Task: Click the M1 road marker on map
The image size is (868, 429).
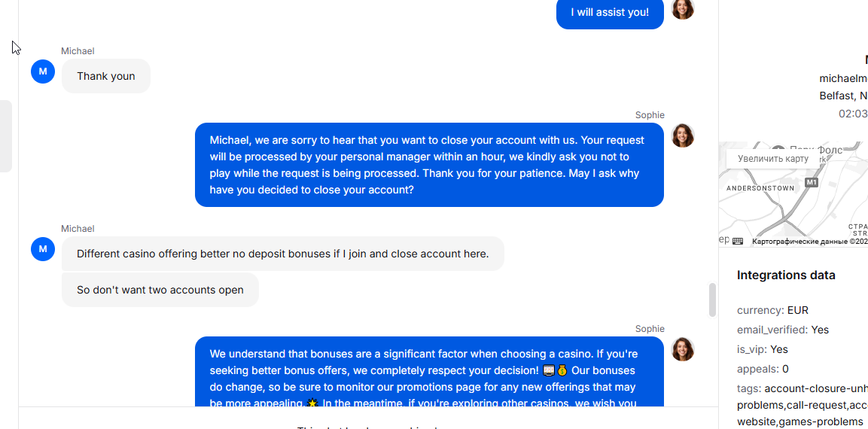Action: pos(812,183)
